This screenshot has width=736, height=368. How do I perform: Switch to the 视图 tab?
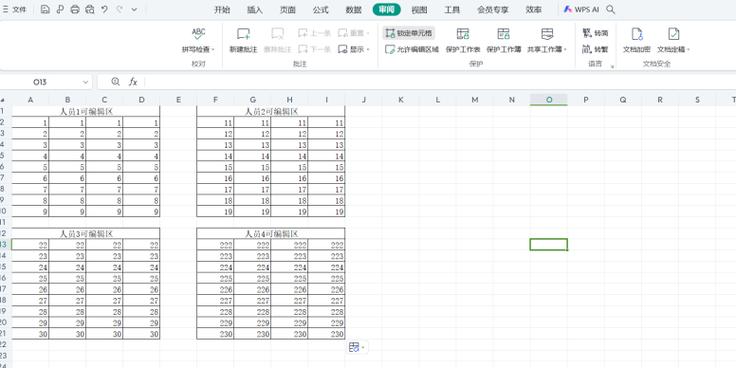pos(419,10)
